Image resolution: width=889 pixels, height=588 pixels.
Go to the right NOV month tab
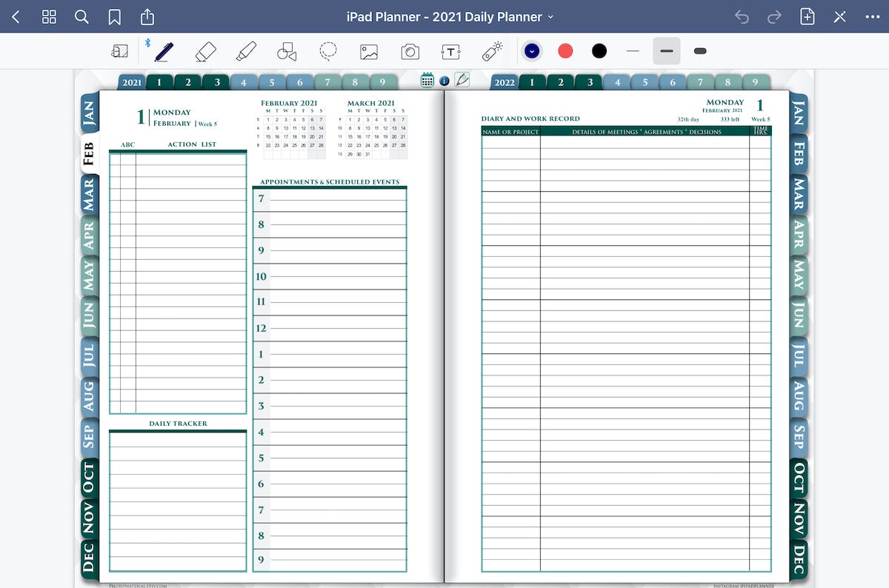pos(799,518)
